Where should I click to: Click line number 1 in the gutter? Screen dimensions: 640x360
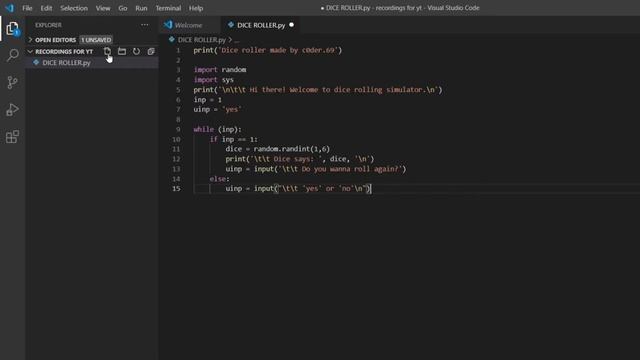coord(178,50)
